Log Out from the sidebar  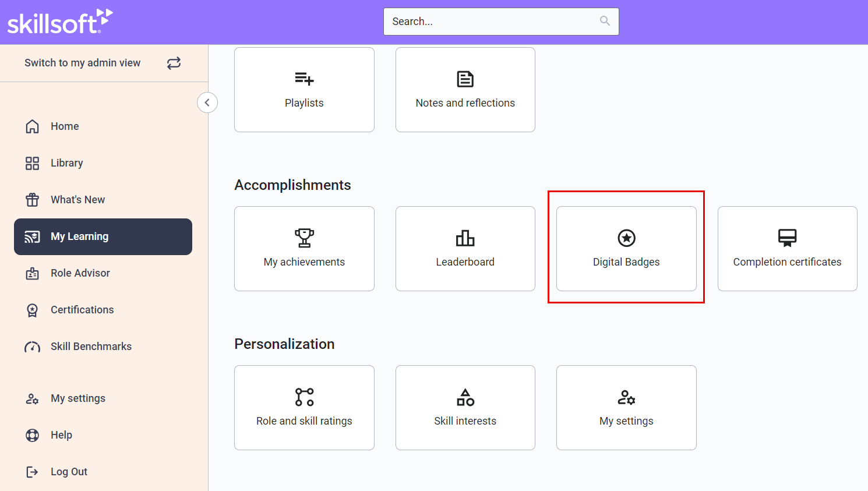(x=68, y=472)
